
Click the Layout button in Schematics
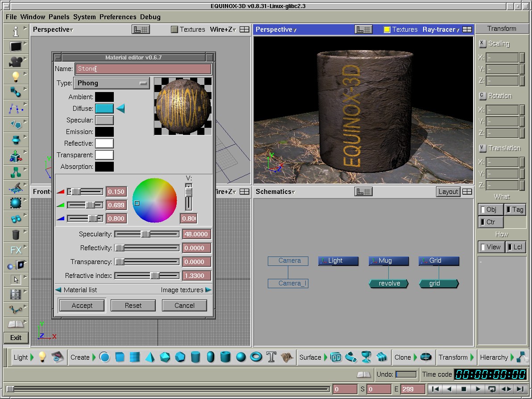click(x=448, y=192)
